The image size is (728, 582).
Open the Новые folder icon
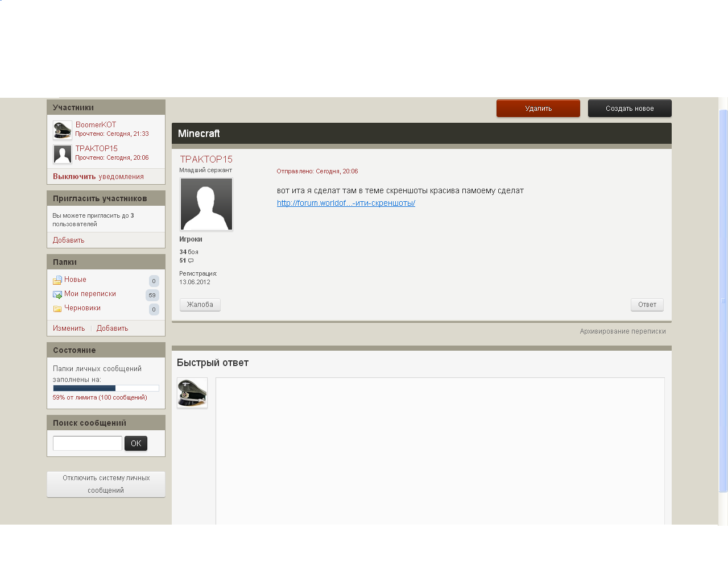(x=57, y=280)
